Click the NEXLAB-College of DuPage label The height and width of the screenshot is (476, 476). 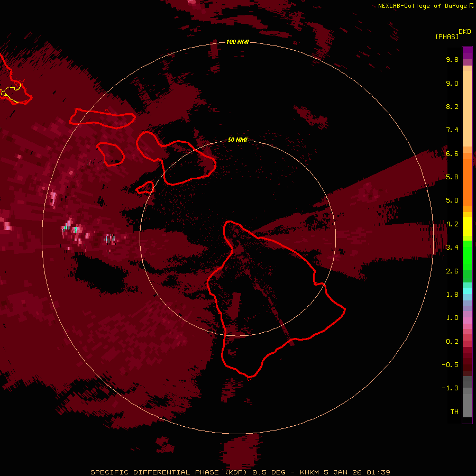tap(422, 6)
